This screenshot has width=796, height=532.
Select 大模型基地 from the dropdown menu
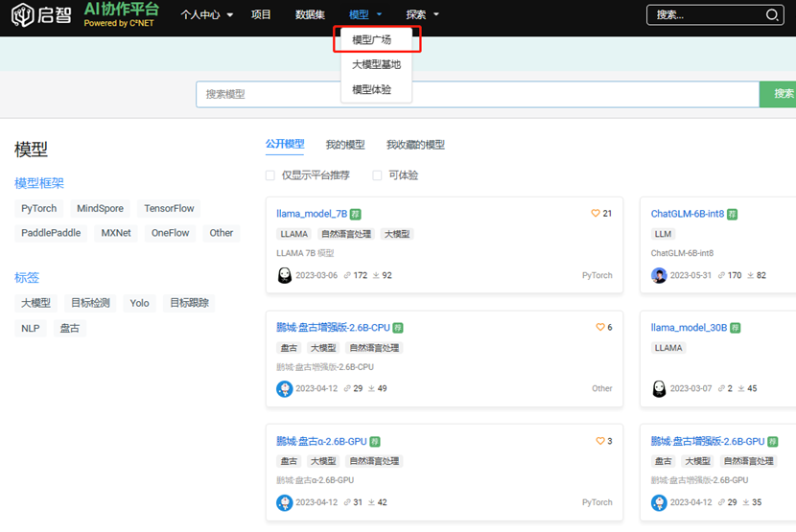(x=376, y=65)
